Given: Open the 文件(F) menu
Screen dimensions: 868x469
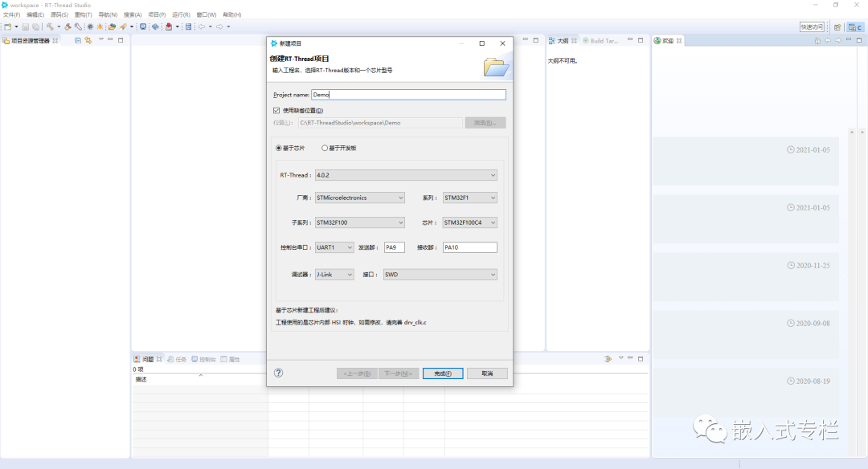Looking at the screenshot, I should (11, 15).
